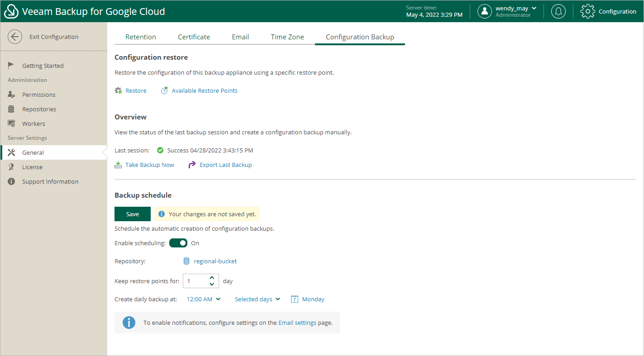
Task: Open the regional-bucket repository link
Action: point(215,261)
